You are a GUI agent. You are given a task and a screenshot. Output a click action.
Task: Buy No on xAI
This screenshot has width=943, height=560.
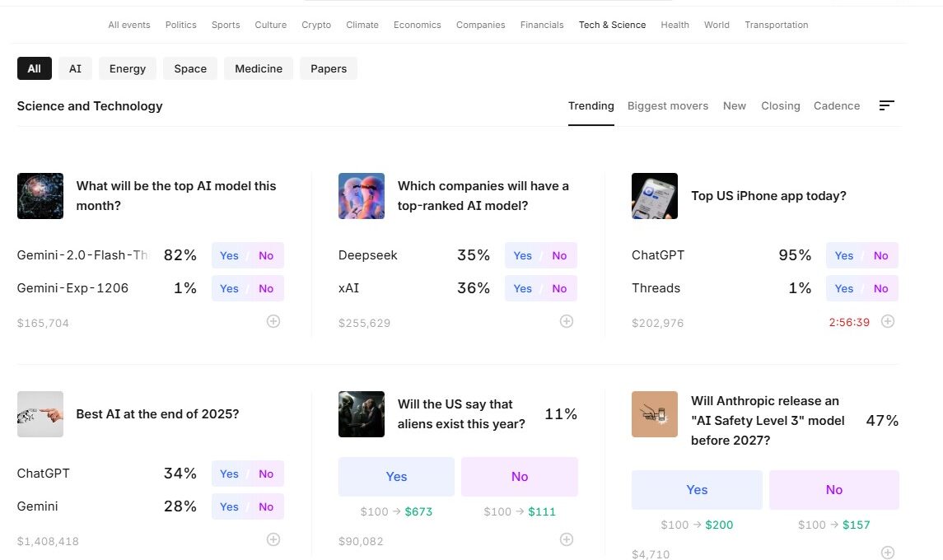point(559,289)
